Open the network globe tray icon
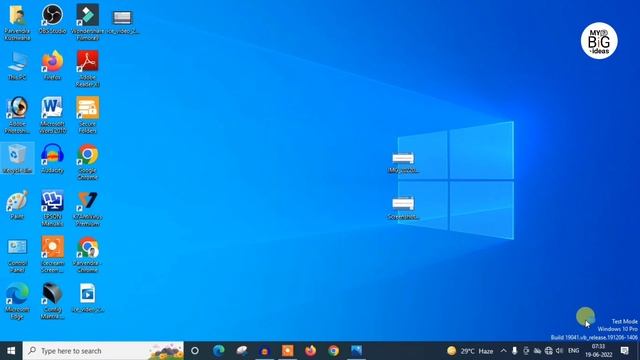The width and height of the screenshot is (640, 360). tap(549, 351)
